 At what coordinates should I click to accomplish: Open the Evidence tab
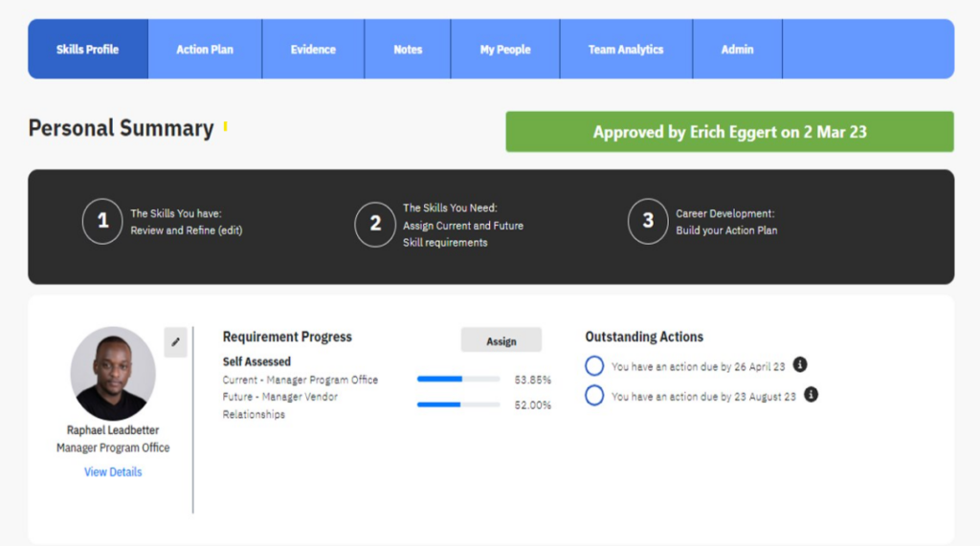[313, 49]
